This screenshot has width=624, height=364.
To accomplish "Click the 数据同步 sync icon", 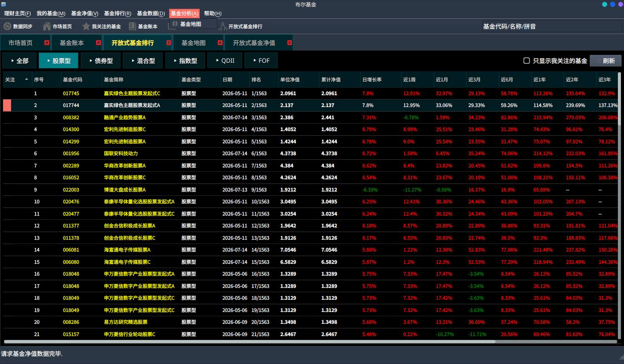I will (7, 26).
